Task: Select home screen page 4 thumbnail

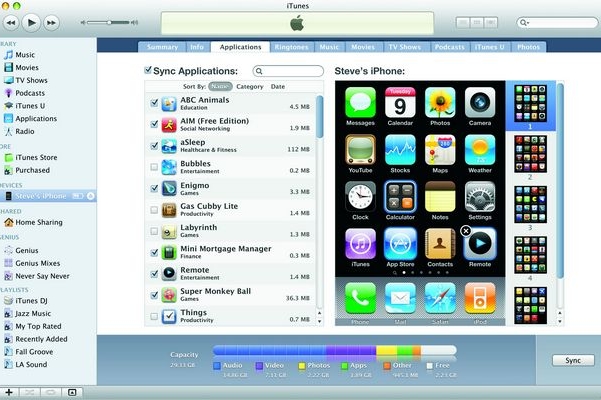Action: coord(530,255)
